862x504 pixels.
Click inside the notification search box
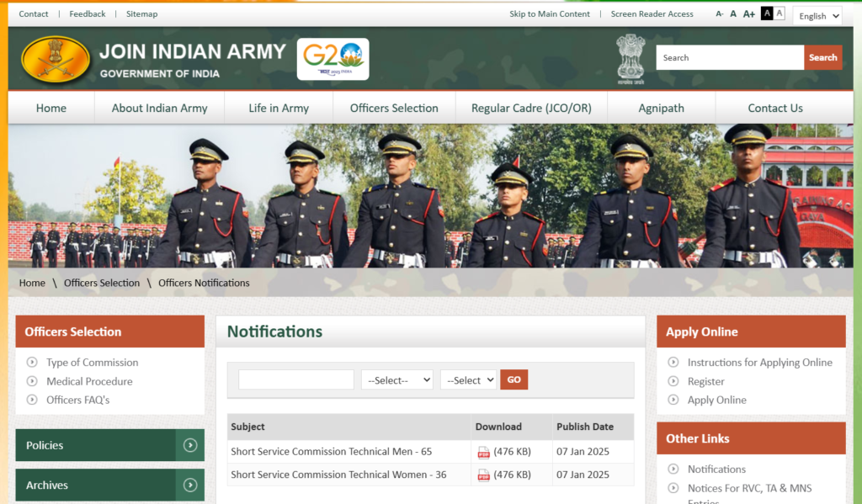(x=295, y=379)
